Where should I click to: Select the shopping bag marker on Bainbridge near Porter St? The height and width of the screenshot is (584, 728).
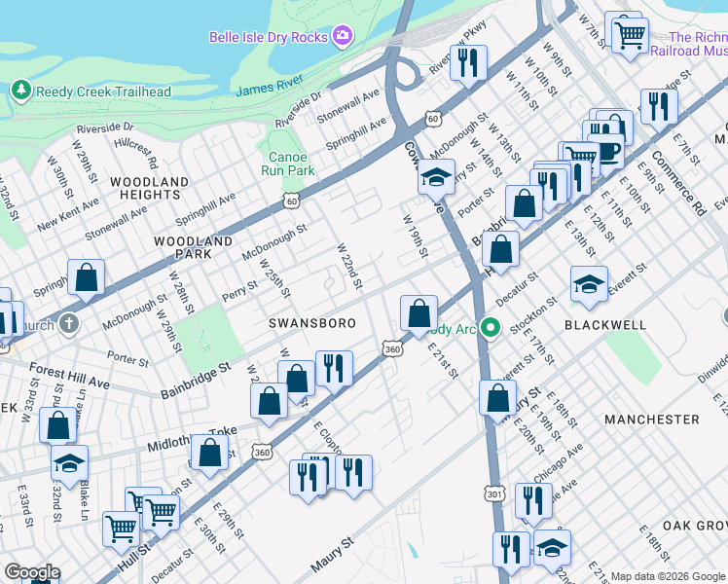tap(524, 205)
